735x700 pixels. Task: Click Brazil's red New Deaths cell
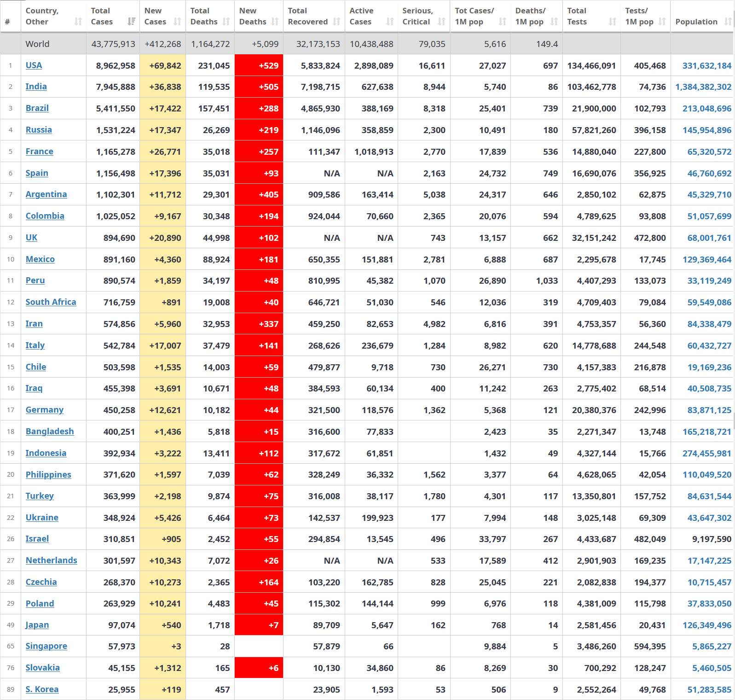(x=259, y=109)
